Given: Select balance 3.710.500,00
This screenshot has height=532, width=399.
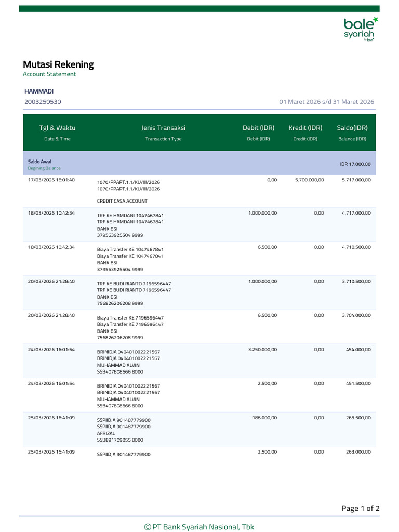Looking at the screenshot, I should (x=356, y=281).
